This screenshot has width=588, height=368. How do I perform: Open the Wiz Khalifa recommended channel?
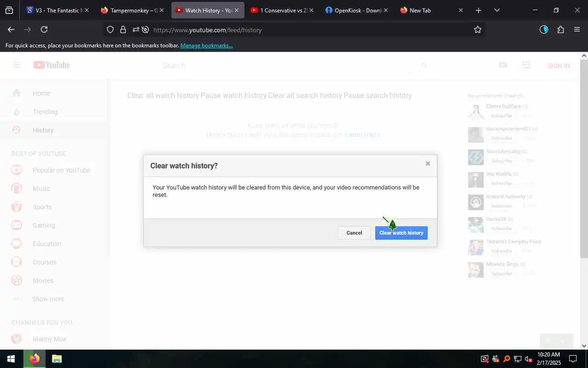[498, 174]
